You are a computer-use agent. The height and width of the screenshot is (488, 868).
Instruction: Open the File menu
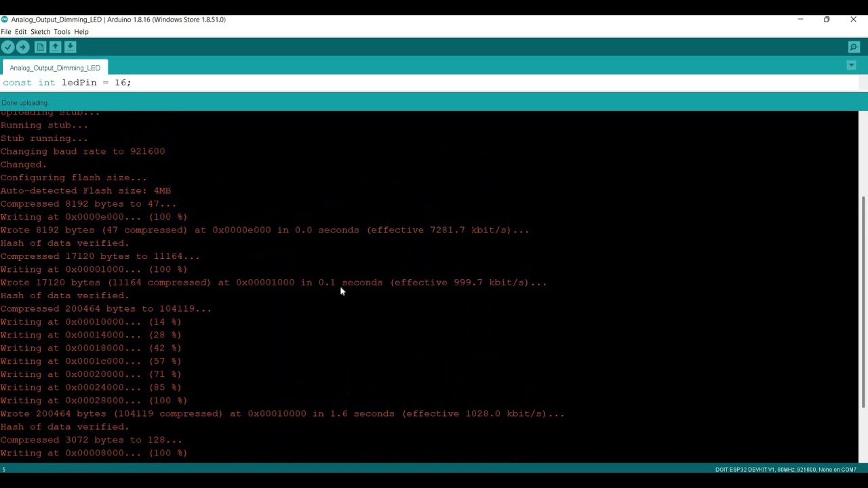[6, 32]
